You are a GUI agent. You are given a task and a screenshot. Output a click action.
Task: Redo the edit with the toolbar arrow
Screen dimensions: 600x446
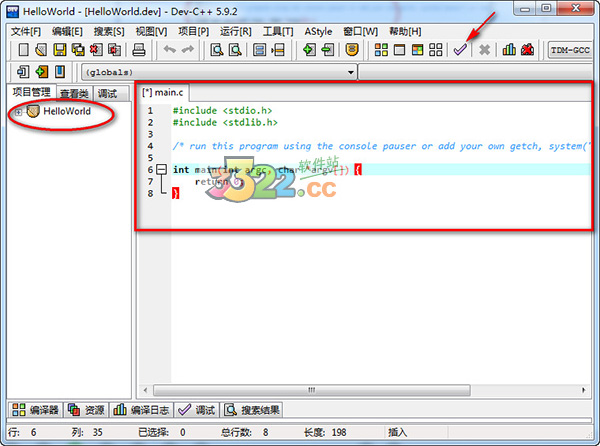188,49
